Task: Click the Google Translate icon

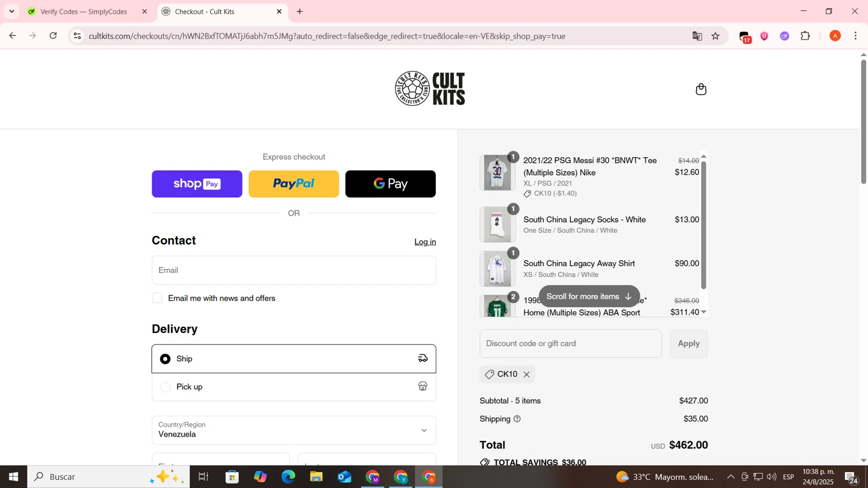Action: point(697,36)
